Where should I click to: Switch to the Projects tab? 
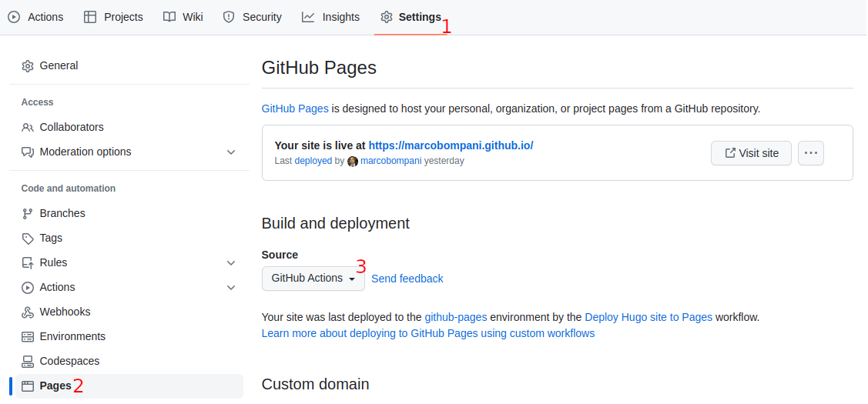(113, 17)
